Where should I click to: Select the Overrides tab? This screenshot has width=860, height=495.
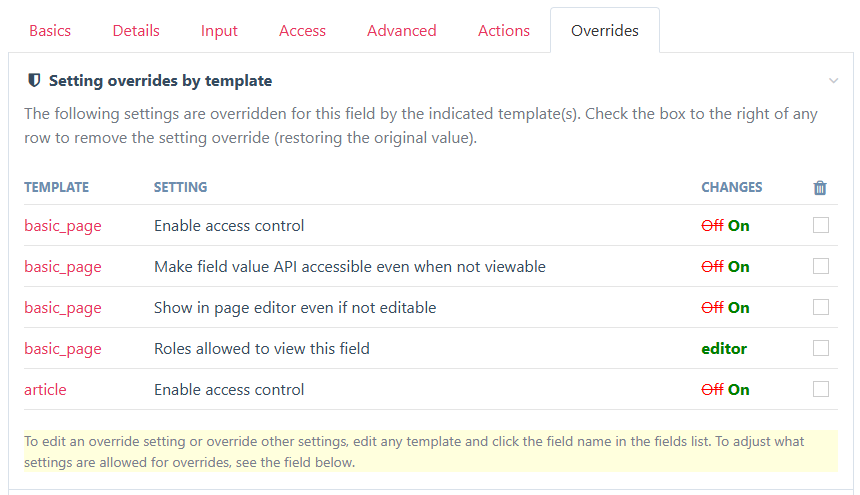tap(604, 31)
